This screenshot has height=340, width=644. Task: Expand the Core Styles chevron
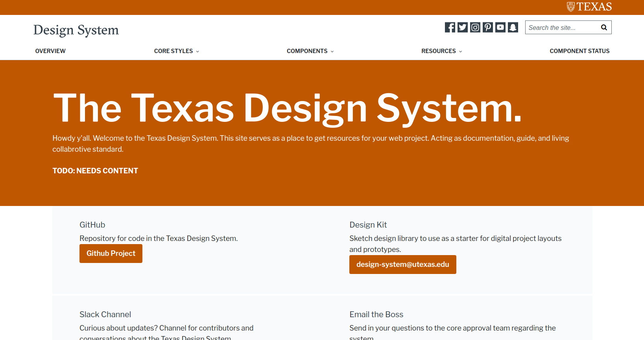click(x=197, y=51)
